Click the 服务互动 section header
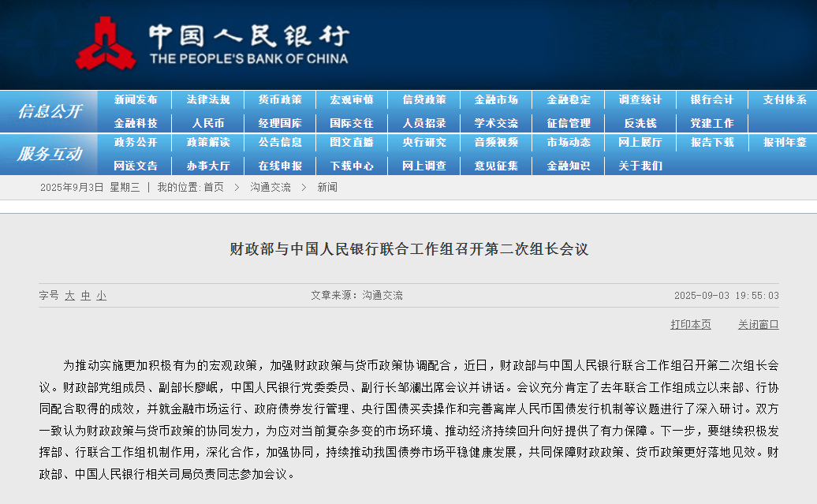 click(x=50, y=154)
